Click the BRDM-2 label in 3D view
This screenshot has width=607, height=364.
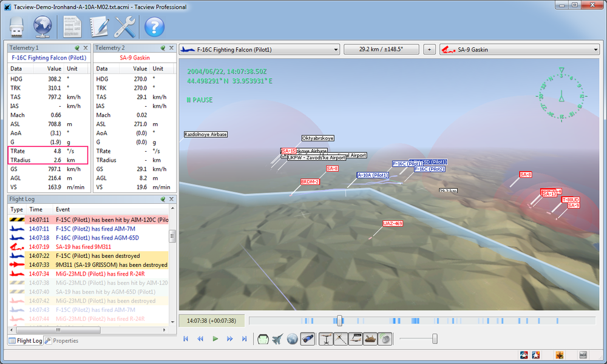[x=310, y=182]
